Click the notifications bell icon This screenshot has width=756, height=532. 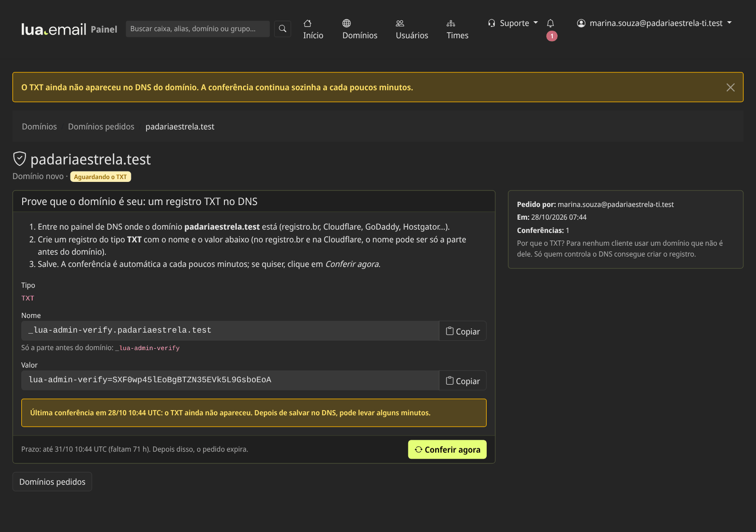coord(550,23)
